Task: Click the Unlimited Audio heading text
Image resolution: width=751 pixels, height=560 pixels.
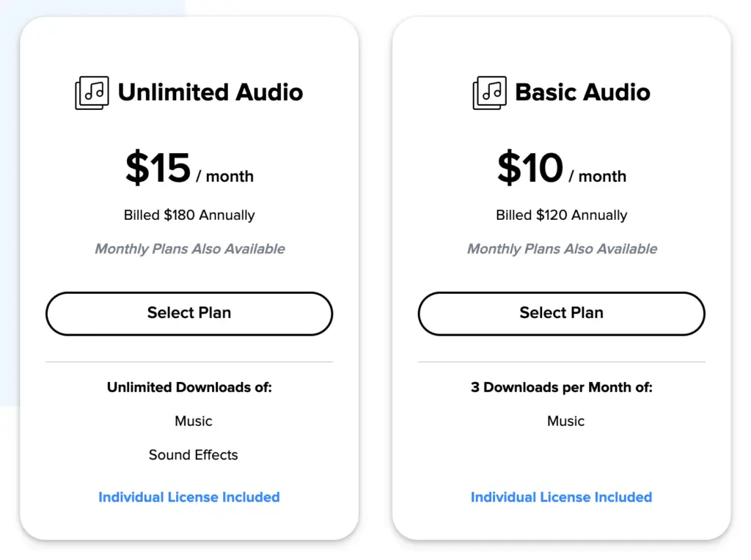Action: [210, 92]
